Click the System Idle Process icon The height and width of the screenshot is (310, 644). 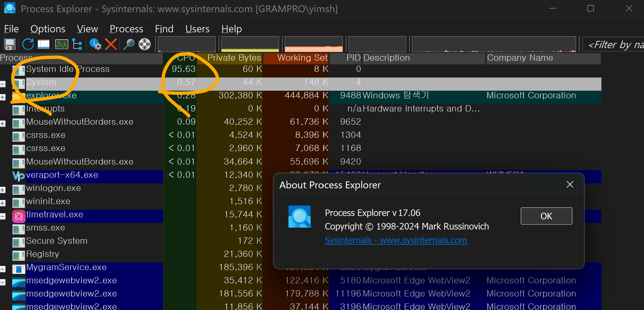(19, 71)
